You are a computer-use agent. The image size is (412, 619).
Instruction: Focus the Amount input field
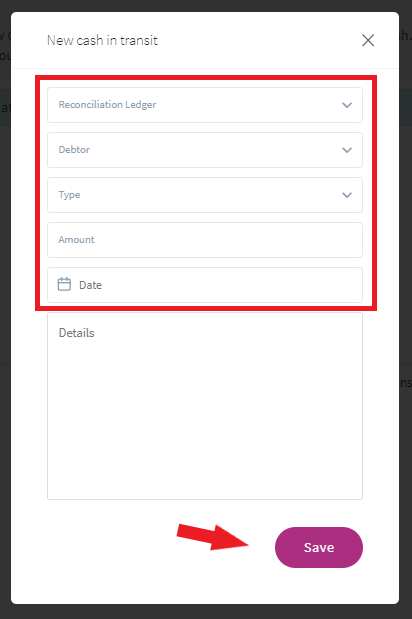click(205, 240)
